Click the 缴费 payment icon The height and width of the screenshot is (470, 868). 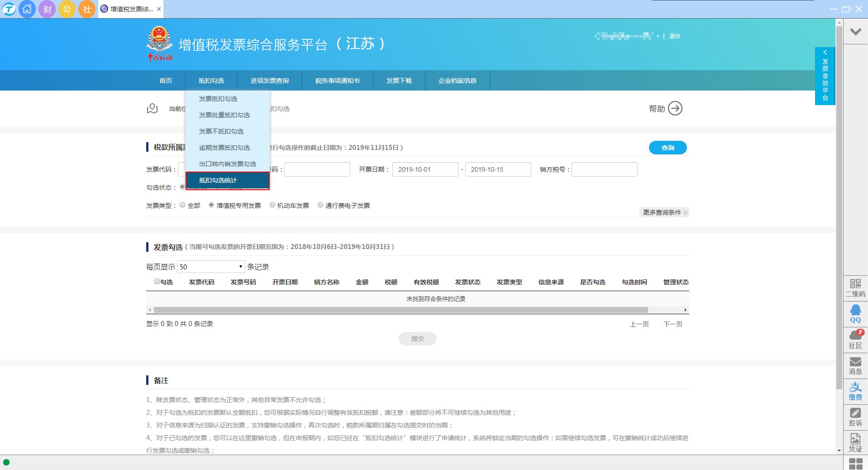point(855,391)
